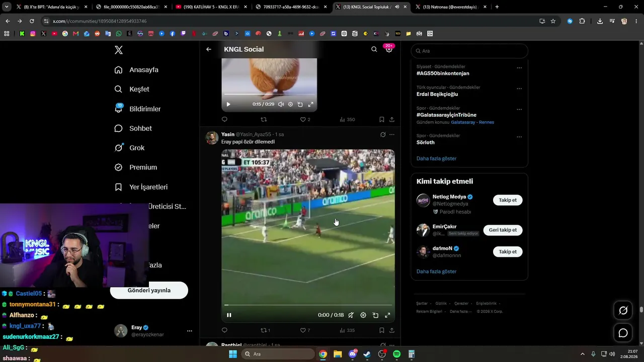Seek in the football video progress bar

coord(308,305)
